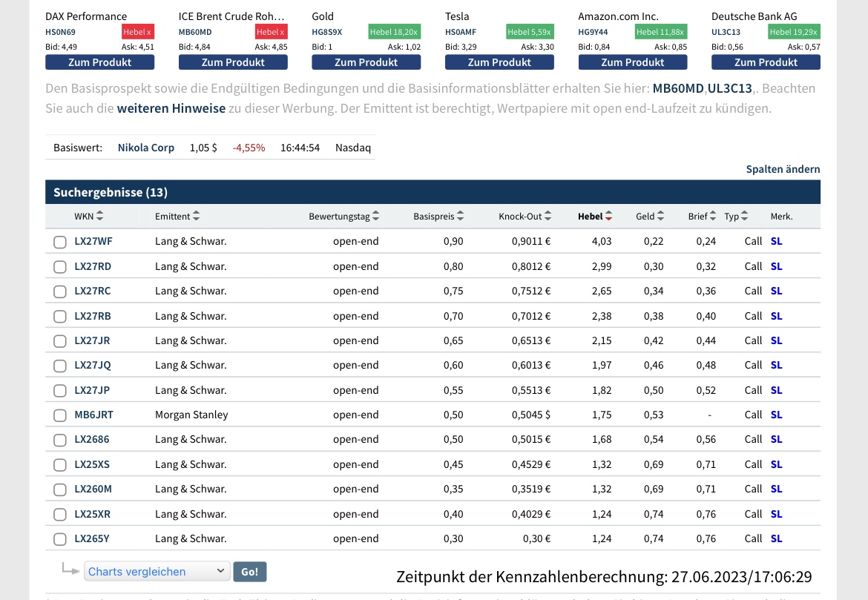Sort by Hebel column arrows

609,217
